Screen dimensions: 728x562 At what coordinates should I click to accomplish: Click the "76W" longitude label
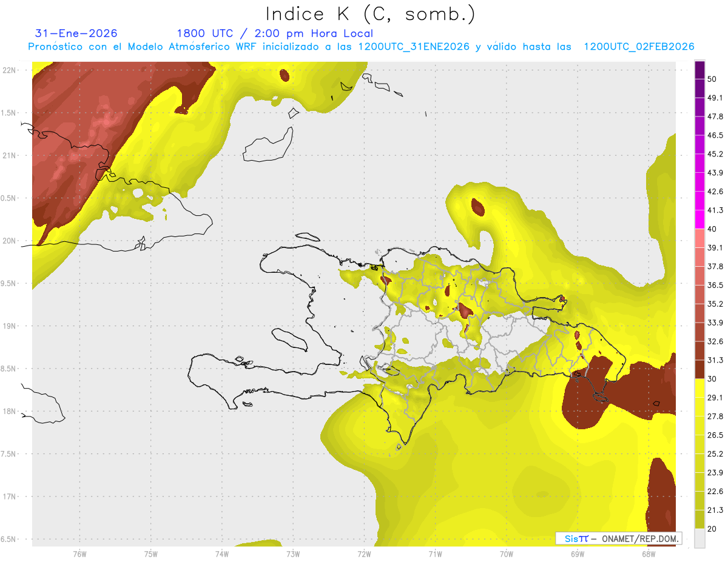(x=79, y=554)
